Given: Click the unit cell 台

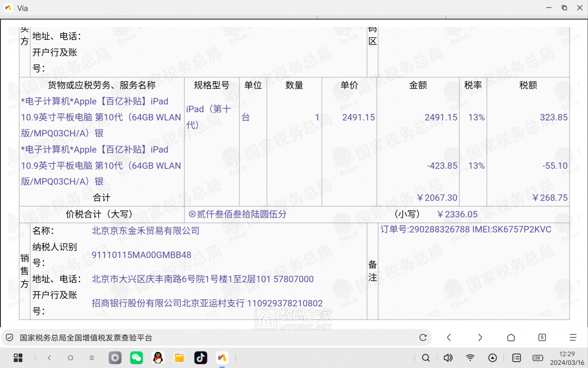Looking at the screenshot, I should click(x=246, y=117).
